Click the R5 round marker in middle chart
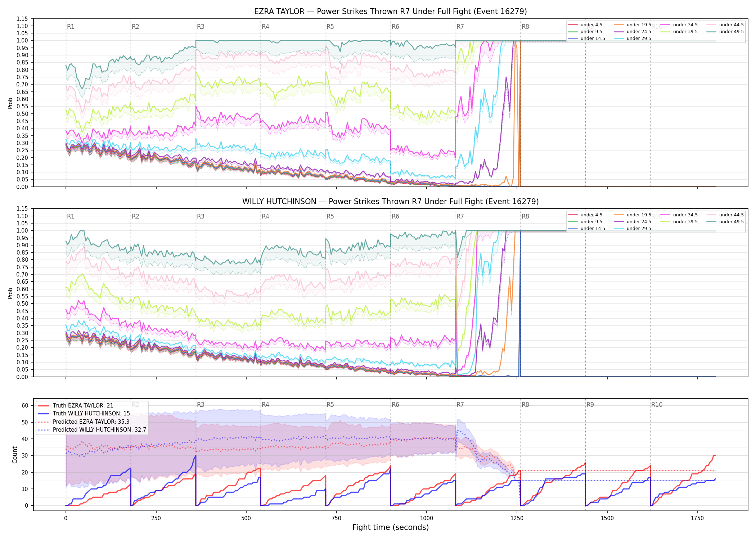Image resolution: width=756 pixels, height=540 pixels. [330, 216]
